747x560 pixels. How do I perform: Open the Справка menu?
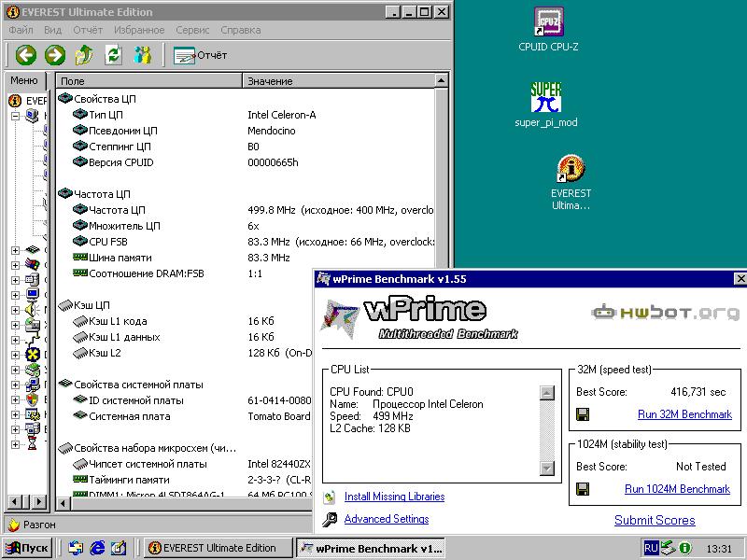click(x=241, y=30)
